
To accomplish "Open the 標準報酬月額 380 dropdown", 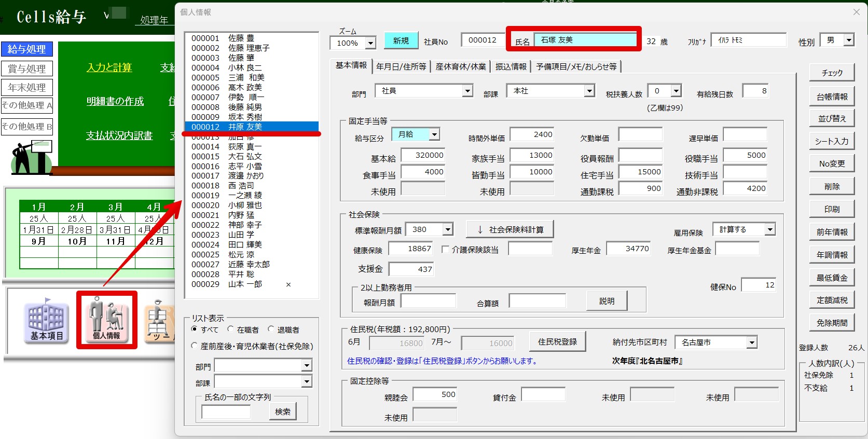I will tap(448, 229).
